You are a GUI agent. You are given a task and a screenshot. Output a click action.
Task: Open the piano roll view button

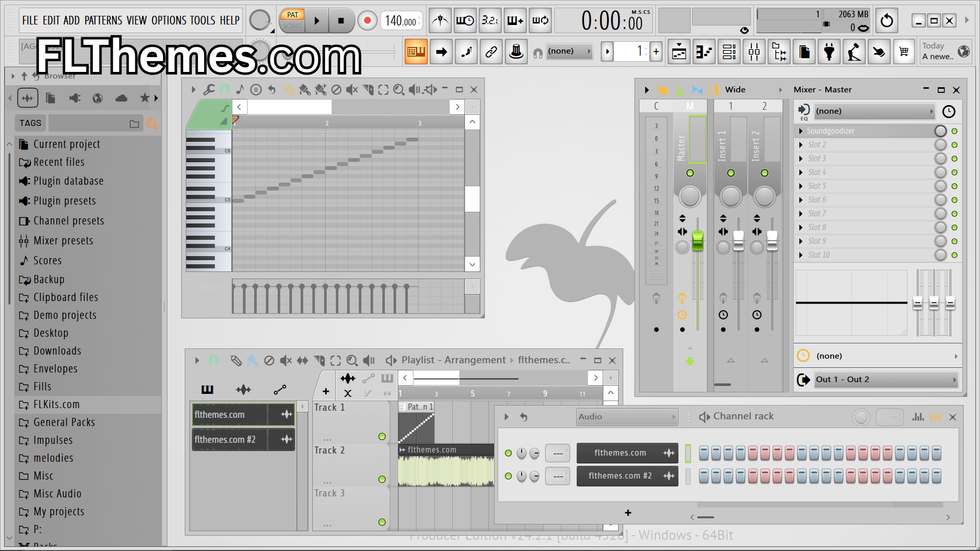point(704,52)
